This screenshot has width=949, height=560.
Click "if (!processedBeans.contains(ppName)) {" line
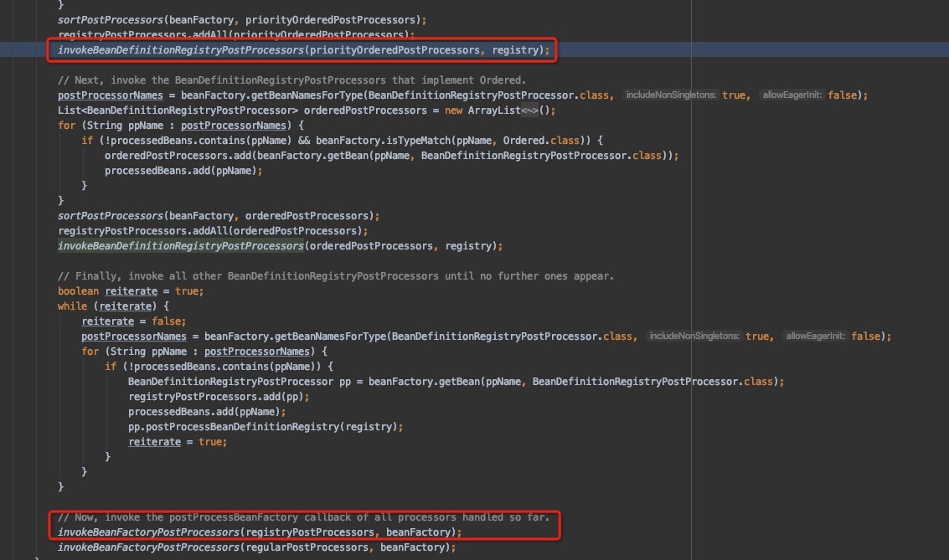coord(219,367)
